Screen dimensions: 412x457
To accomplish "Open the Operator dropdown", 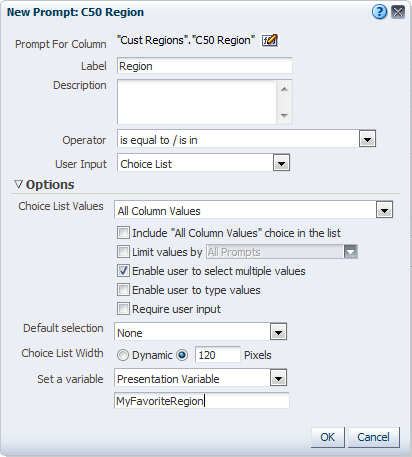I will pyautogui.click(x=368, y=139).
